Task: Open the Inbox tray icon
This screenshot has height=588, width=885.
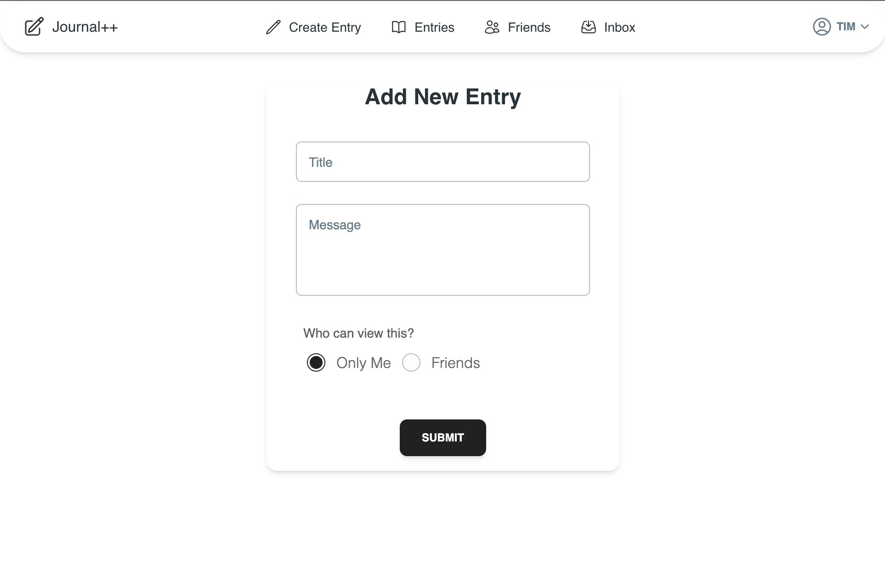Action: click(588, 27)
